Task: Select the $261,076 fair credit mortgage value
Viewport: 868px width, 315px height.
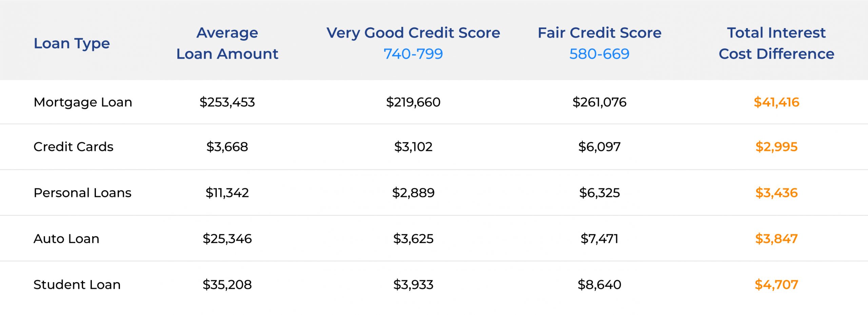Action: click(x=599, y=102)
